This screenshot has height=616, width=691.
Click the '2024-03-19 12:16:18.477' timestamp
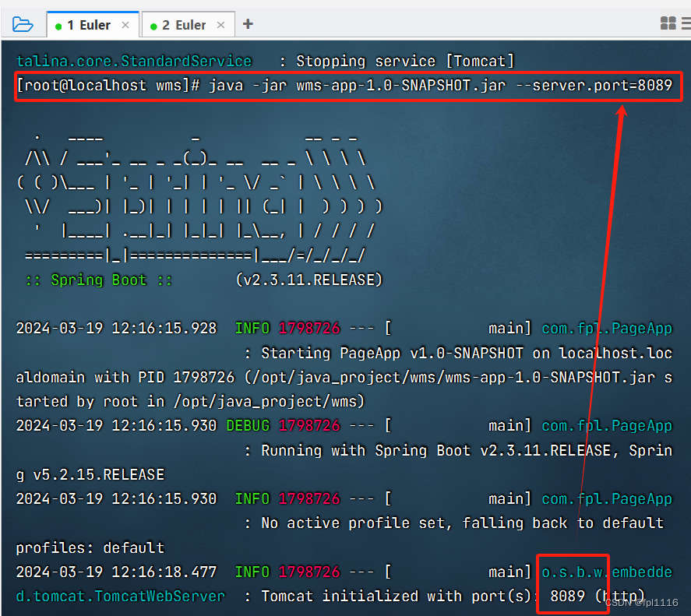pos(116,572)
